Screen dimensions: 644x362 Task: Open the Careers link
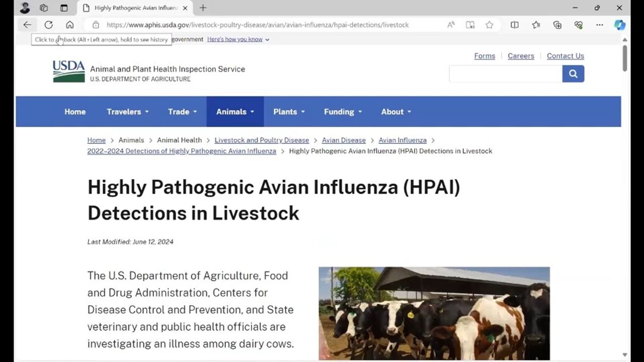[x=521, y=56]
